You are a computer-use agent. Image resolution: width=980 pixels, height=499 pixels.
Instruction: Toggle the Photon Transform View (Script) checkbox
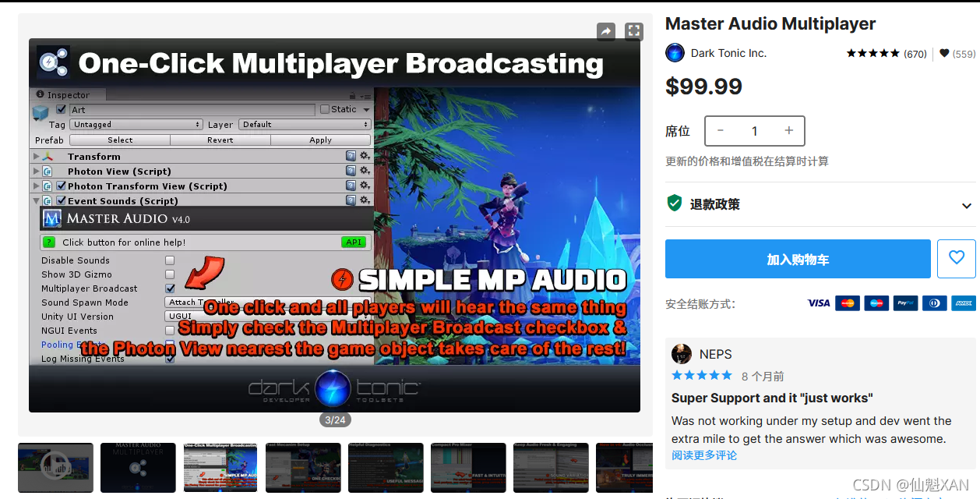pyautogui.click(x=62, y=186)
